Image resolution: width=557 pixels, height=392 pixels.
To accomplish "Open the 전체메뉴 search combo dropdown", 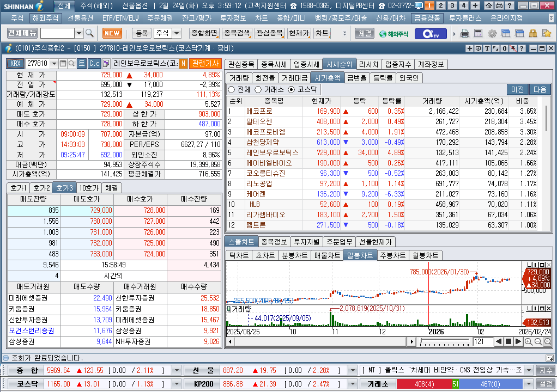I will coord(79,33).
